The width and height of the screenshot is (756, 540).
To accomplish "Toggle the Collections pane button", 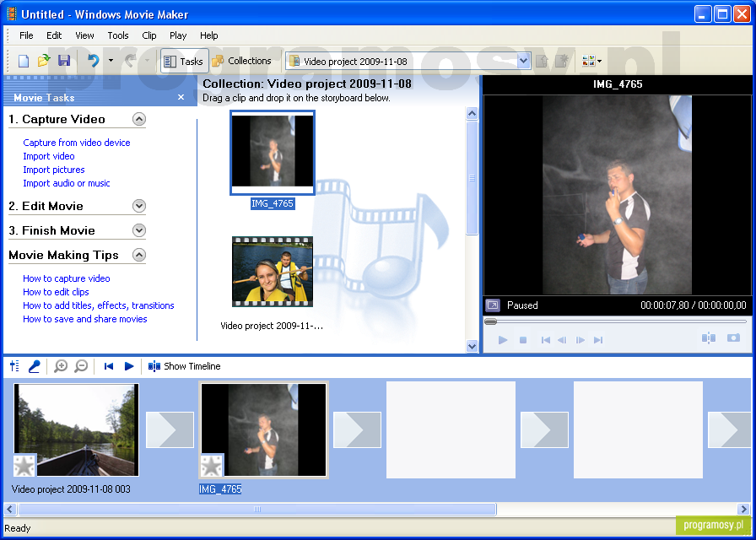I will (x=241, y=61).
